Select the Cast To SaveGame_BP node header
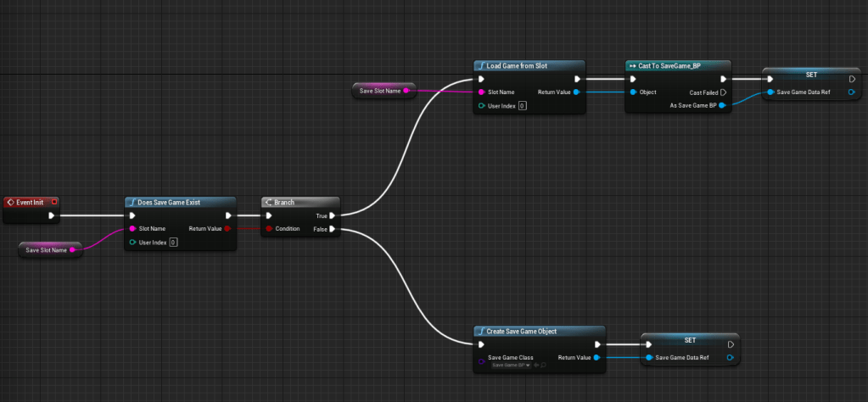The image size is (868, 402). (x=669, y=65)
